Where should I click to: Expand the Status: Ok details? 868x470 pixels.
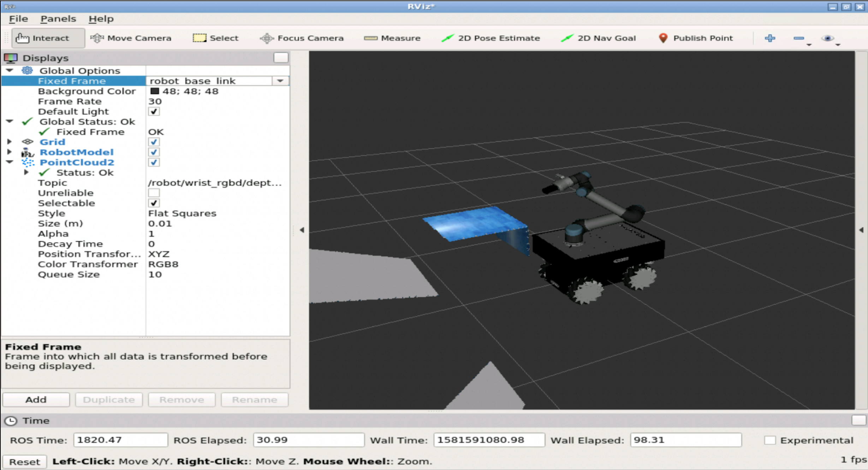(26, 172)
